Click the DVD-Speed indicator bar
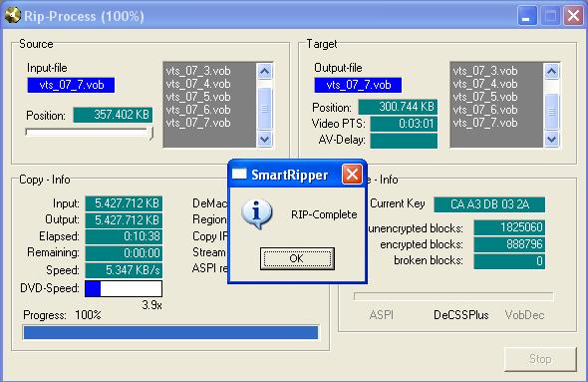The image size is (588, 382). [124, 289]
